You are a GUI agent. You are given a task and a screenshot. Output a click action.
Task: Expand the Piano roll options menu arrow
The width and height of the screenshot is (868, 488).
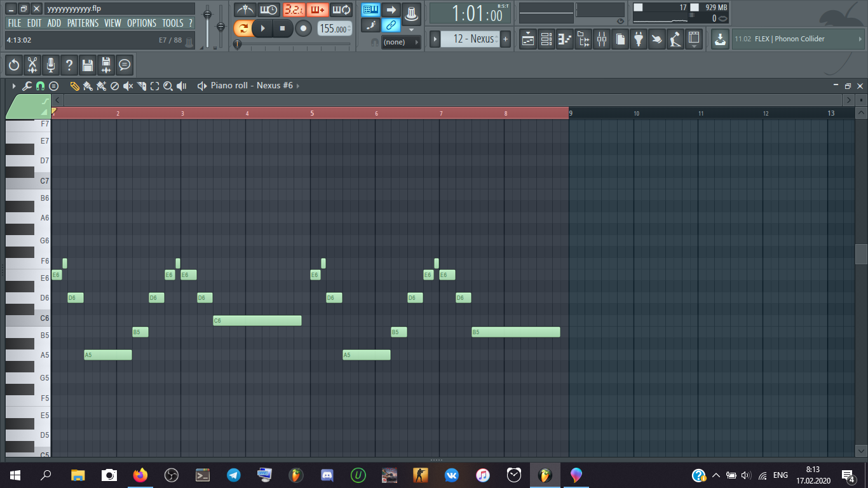click(x=14, y=86)
